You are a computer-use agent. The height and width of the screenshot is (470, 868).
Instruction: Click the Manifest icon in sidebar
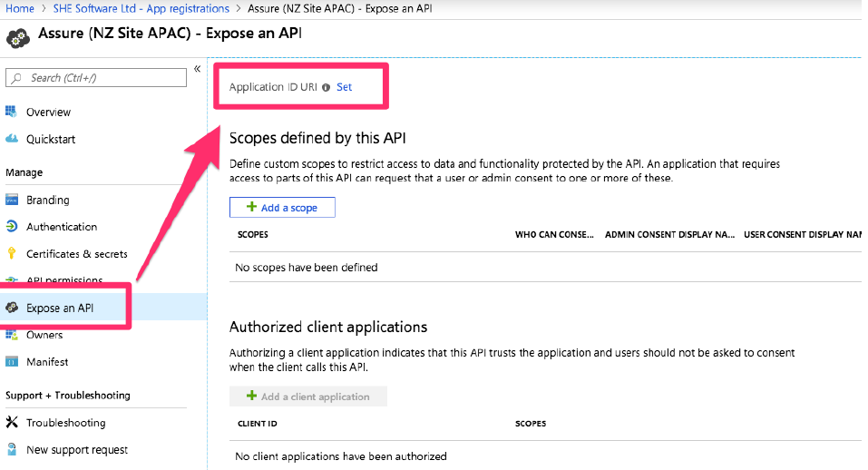point(12,362)
